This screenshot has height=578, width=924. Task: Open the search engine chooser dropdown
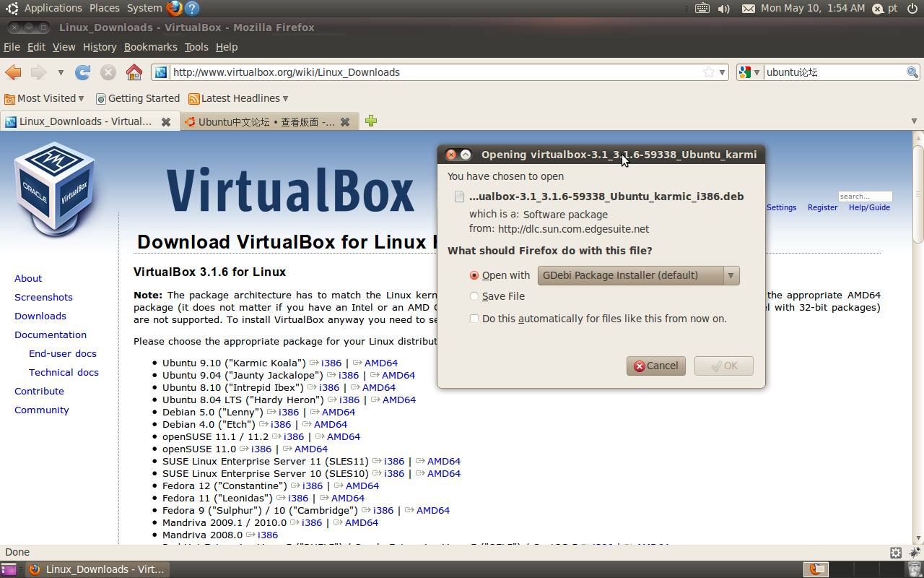[757, 72]
